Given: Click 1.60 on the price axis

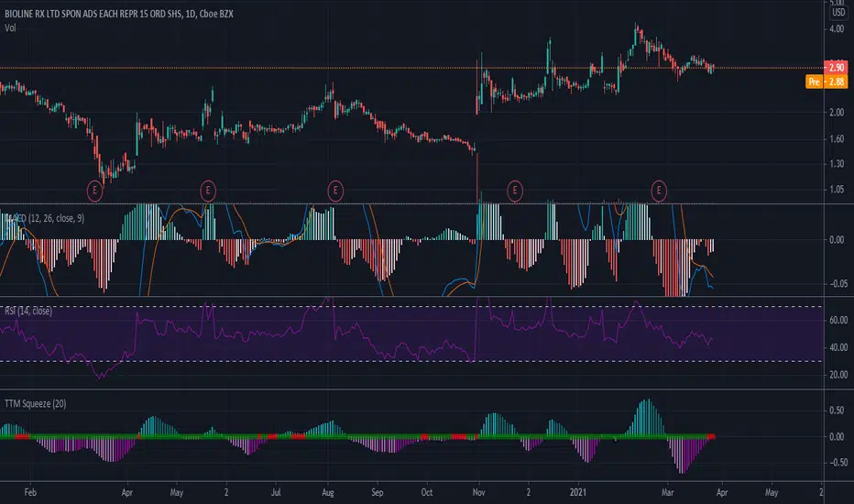Looking at the screenshot, I should click(x=837, y=139).
